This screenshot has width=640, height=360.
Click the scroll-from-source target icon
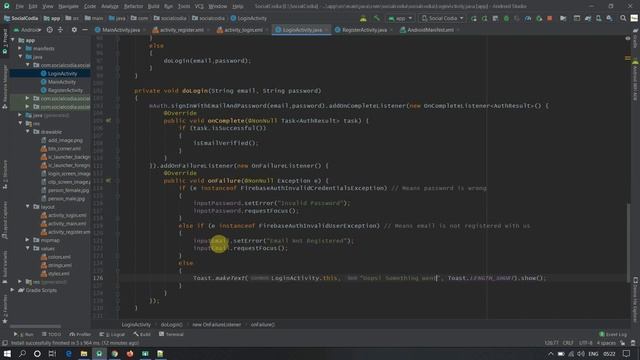click(x=50, y=30)
